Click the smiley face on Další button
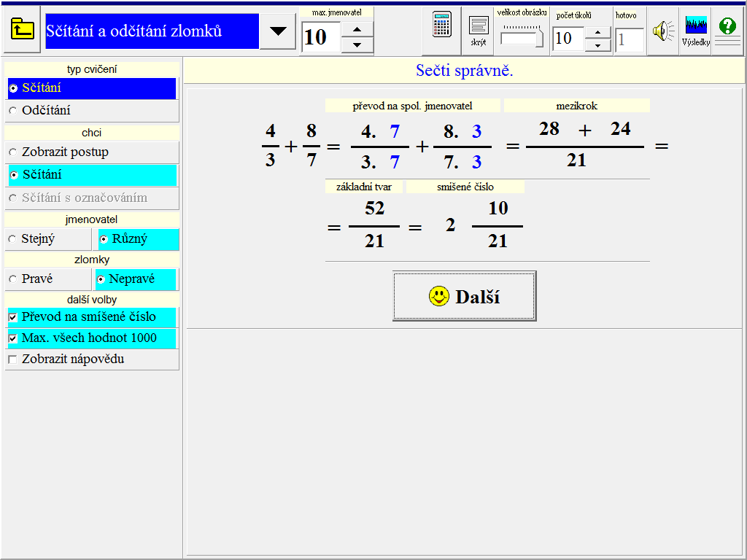 coord(438,296)
